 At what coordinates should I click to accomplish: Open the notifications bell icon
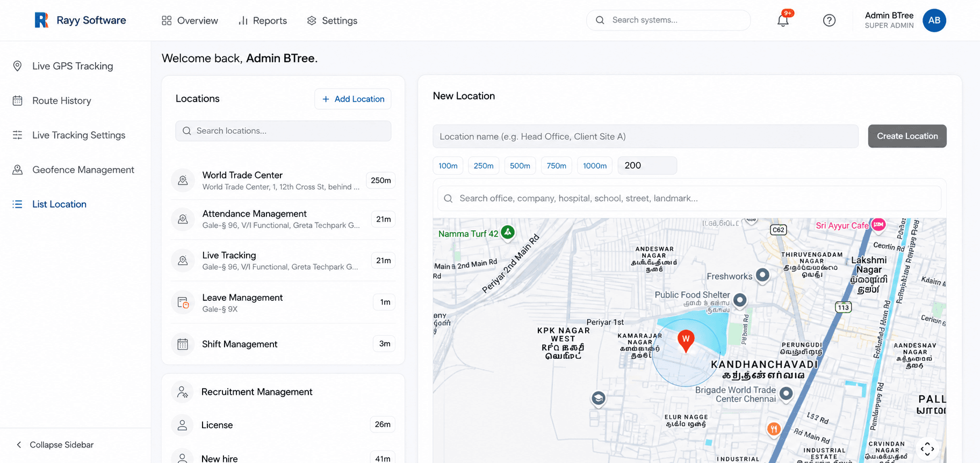783,20
